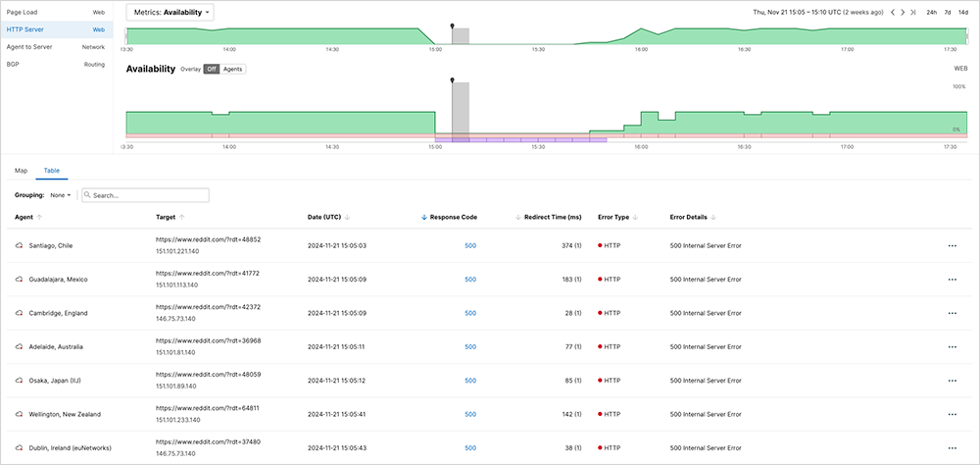Image resolution: width=980 pixels, height=465 pixels.
Task: Go to previous time interval arrow
Action: pyautogui.click(x=892, y=13)
